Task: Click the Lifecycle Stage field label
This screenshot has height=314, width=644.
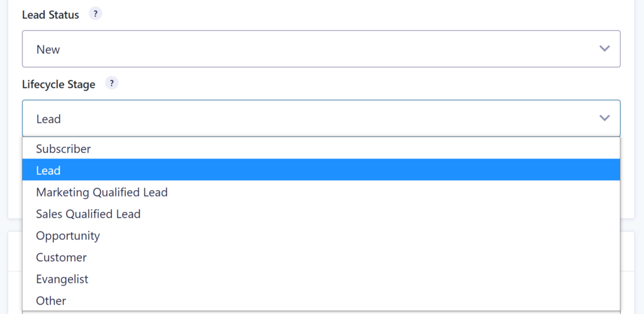Action: (x=58, y=84)
